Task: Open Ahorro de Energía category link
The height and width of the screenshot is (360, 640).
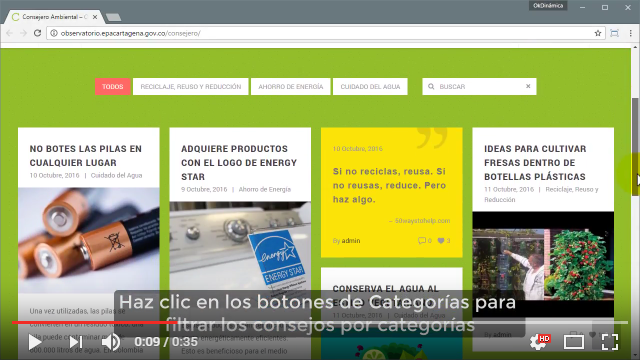Action: (x=265, y=189)
